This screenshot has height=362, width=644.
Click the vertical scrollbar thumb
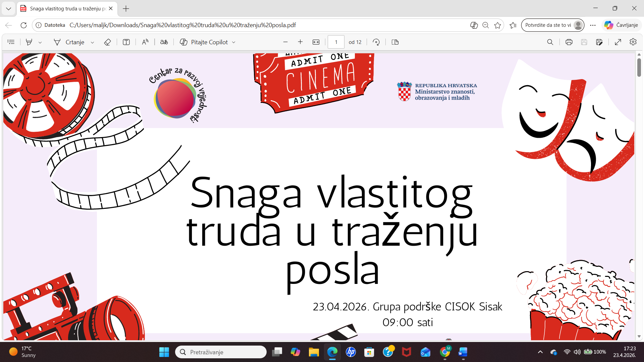(639, 67)
